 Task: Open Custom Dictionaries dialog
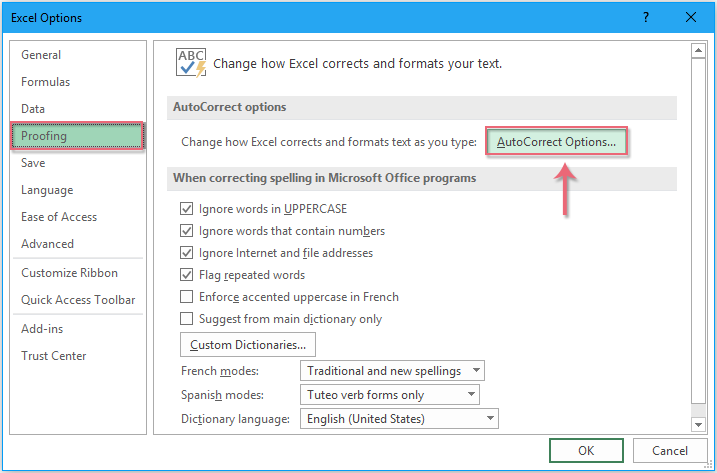248,344
